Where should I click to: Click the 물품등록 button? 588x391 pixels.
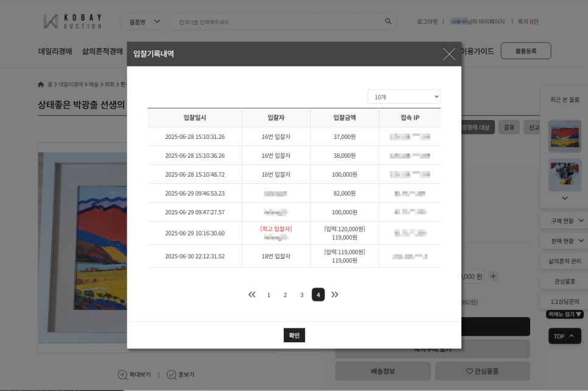point(526,51)
